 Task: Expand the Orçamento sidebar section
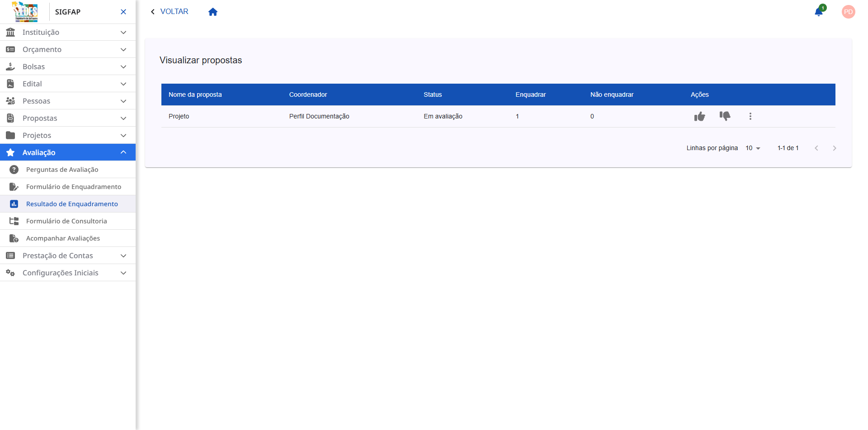[68, 49]
